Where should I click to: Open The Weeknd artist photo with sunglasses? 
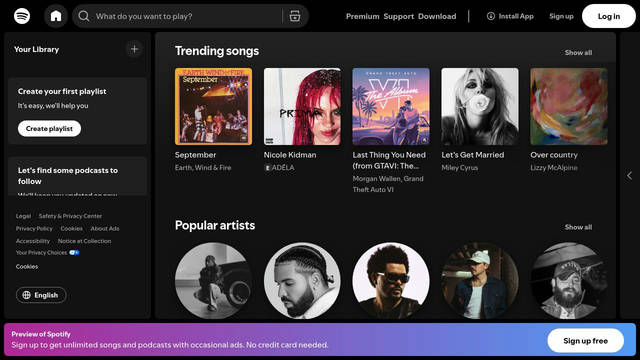(391, 280)
